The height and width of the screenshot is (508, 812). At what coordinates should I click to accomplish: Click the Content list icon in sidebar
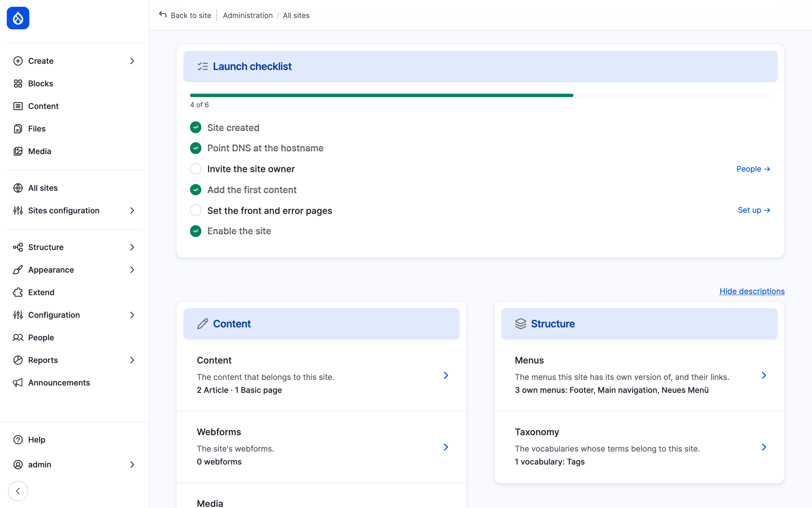(x=18, y=106)
